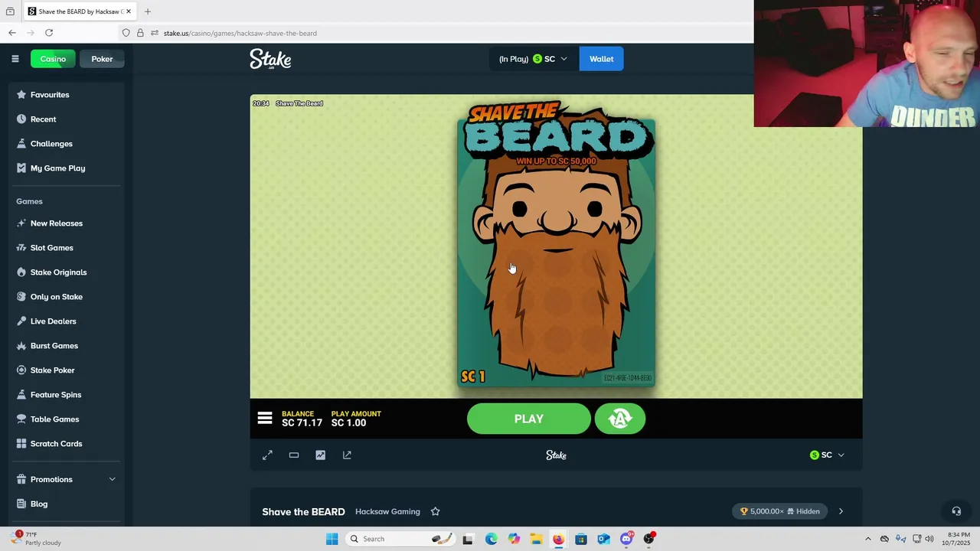Enter fullscreen mode for the game

tap(267, 455)
